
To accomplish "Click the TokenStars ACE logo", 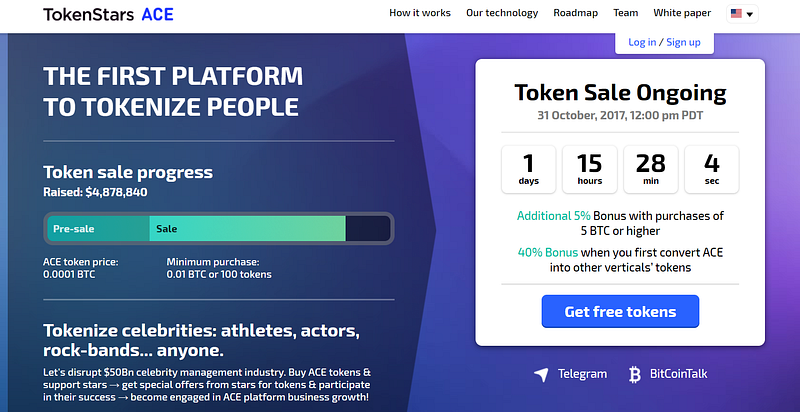I will (108, 14).
